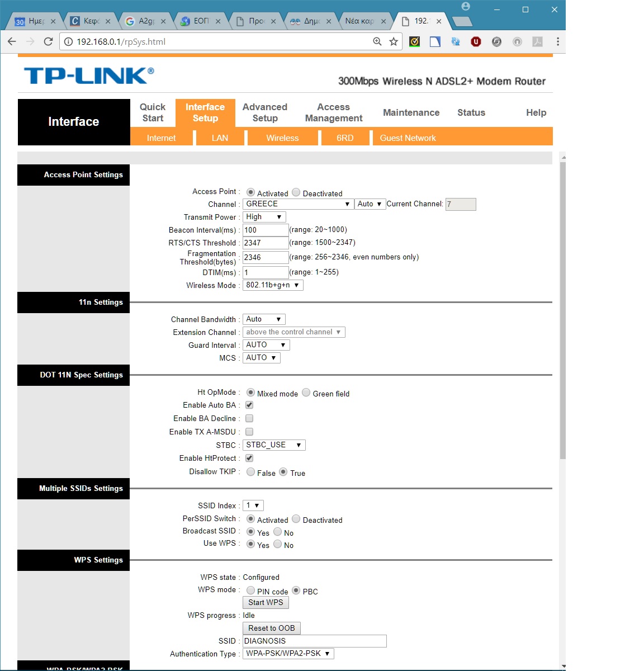Open the SSID Index dropdown
644x671 pixels.
253,505
